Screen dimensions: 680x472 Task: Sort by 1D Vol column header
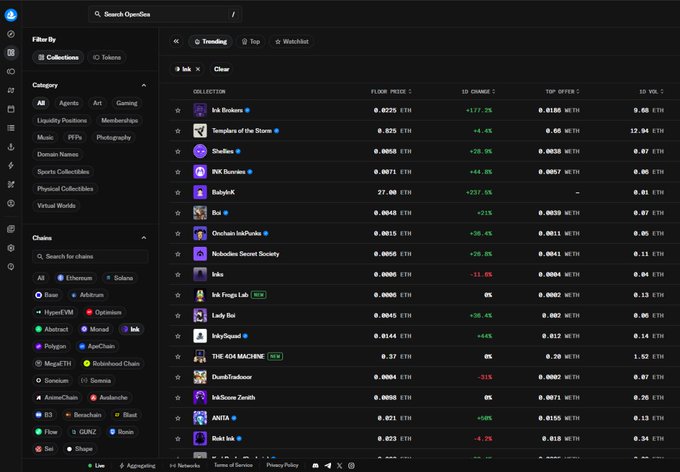(x=651, y=92)
